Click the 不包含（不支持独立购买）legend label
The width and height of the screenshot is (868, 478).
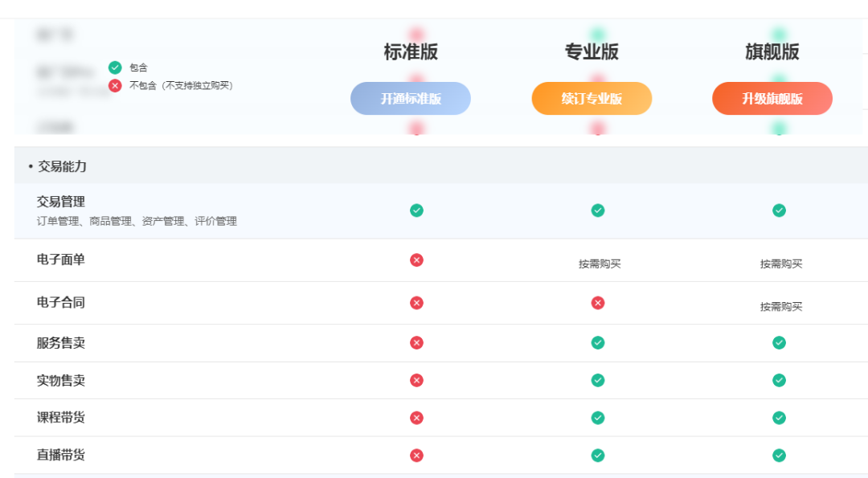181,86
